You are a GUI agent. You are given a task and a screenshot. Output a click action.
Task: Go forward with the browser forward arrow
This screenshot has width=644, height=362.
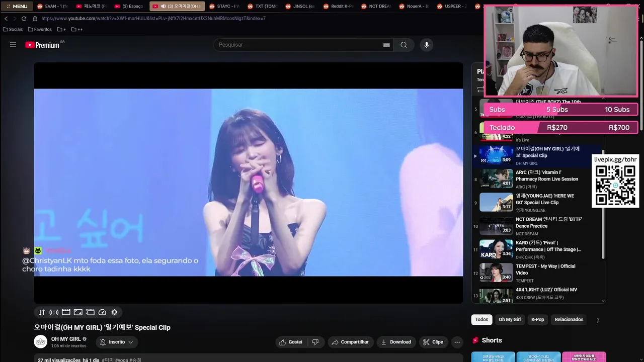click(15, 19)
